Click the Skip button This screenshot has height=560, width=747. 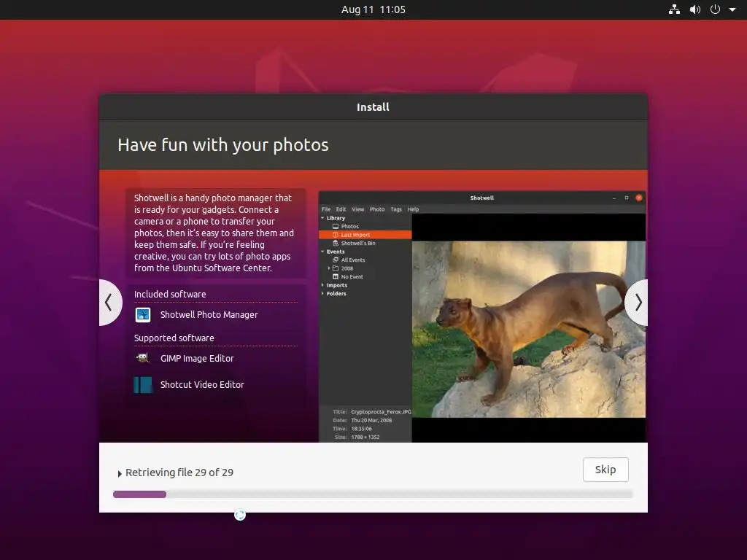[605, 470]
